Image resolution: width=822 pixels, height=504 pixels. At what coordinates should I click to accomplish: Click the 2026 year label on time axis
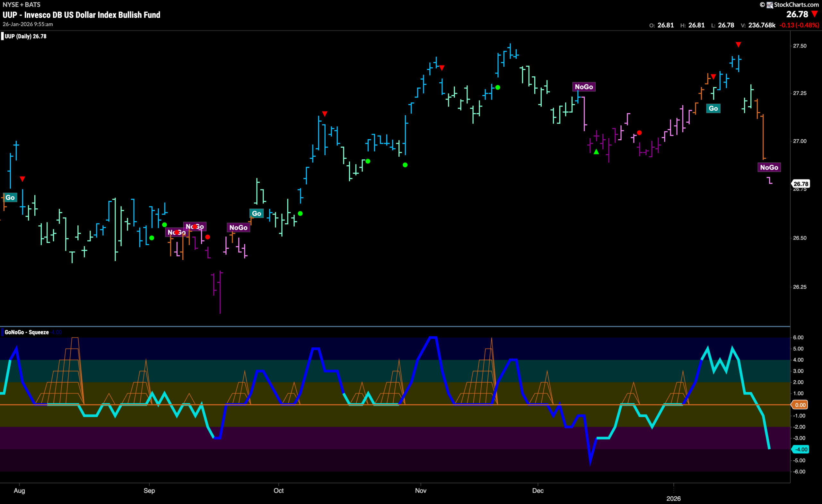pos(674,498)
